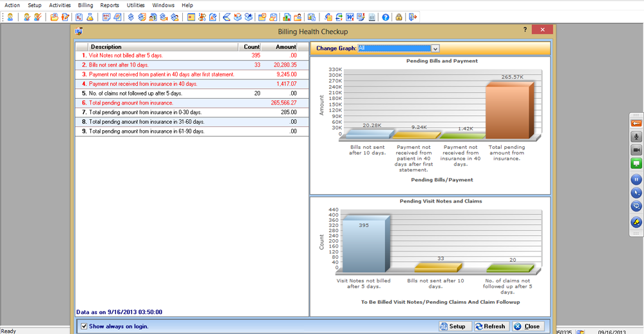This screenshot has height=334, width=644.
Task: Toggle the webcam button on side panel
Action: point(636,150)
